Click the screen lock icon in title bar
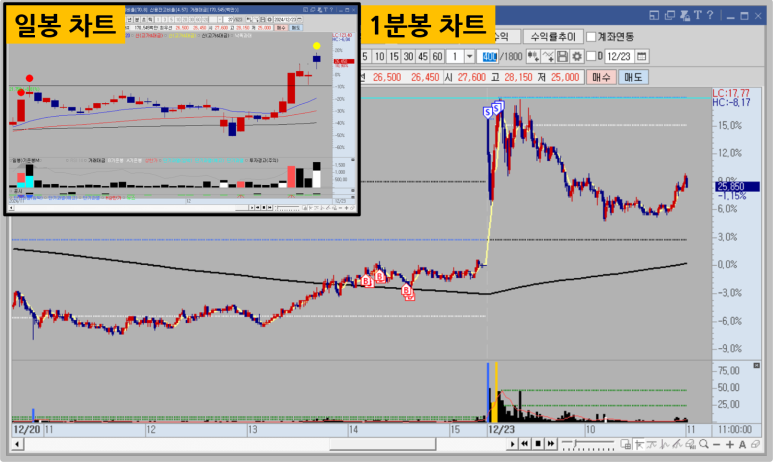Screen dimensions: 773x462 pyautogui.click(x=685, y=15)
